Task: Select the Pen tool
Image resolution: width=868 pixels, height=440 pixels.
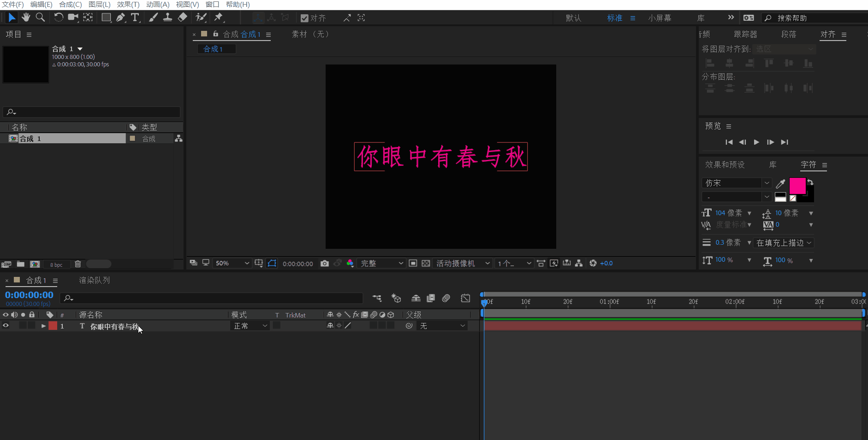Action: 121,18
